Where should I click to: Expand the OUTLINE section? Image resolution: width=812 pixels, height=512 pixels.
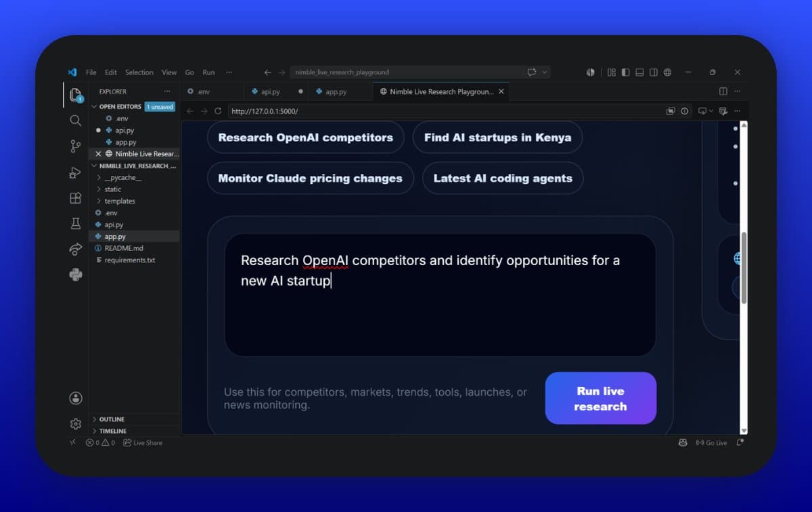click(134, 419)
